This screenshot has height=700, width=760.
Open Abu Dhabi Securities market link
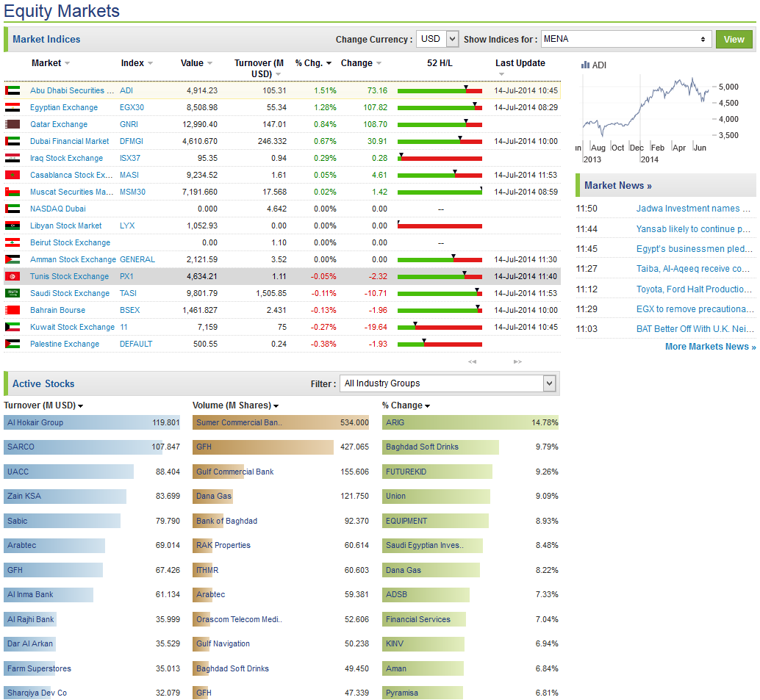pyautogui.click(x=72, y=90)
